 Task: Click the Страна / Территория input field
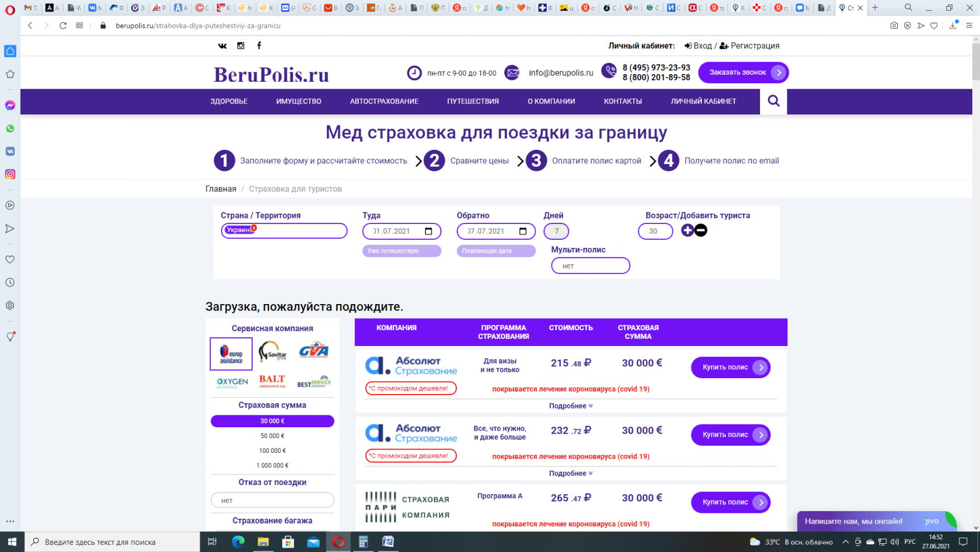[x=284, y=230]
